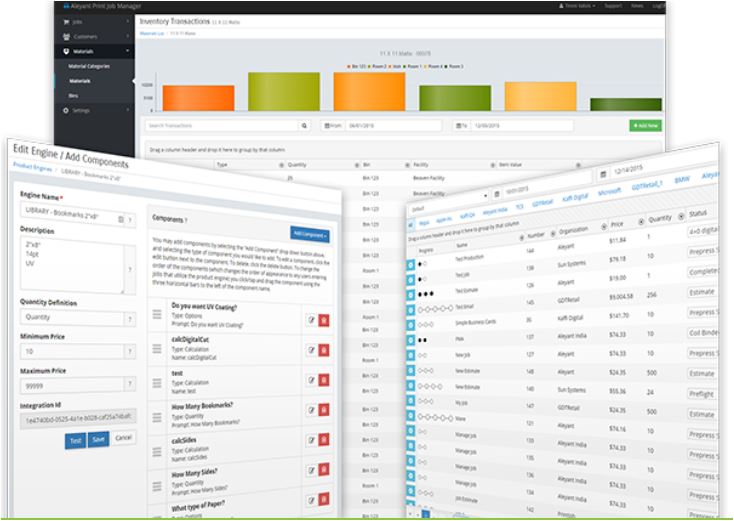This screenshot has width=734, height=521.
Task: Select Material Categories in the sidebar
Action: coord(89,66)
